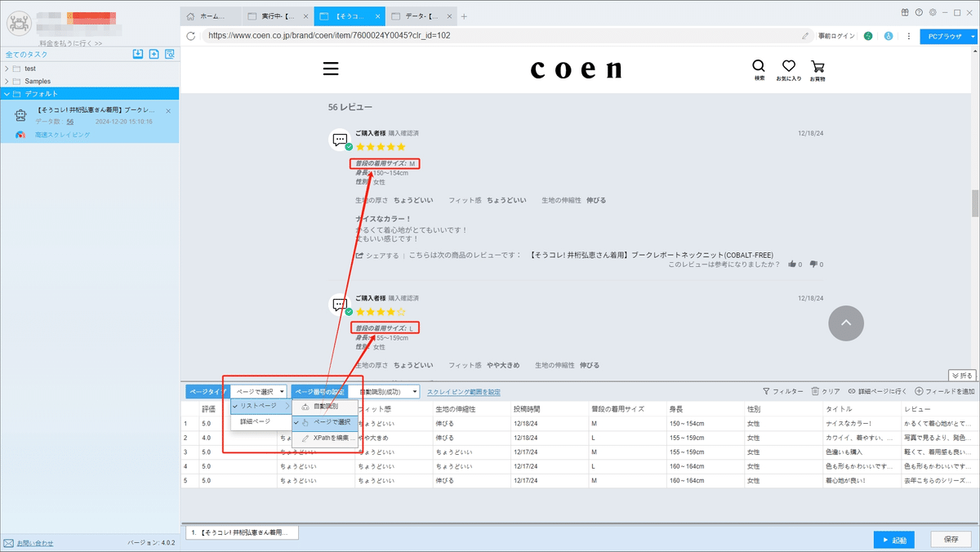This screenshot has height=552, width=980.
Task: Remove the default task with its X
Action: 168,110
